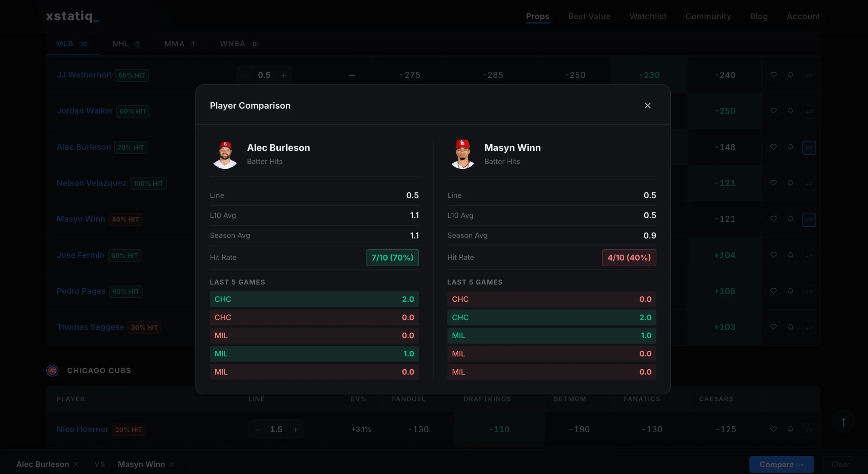The width and height of the screenshot is (868, 474).
Task: Switch to the NHL tab
Action: point(126,44)
